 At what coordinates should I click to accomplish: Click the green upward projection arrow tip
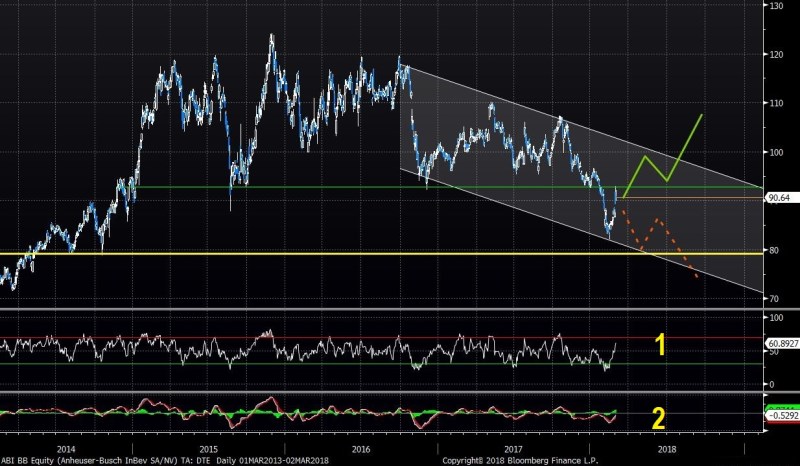(x=702, y=116)
